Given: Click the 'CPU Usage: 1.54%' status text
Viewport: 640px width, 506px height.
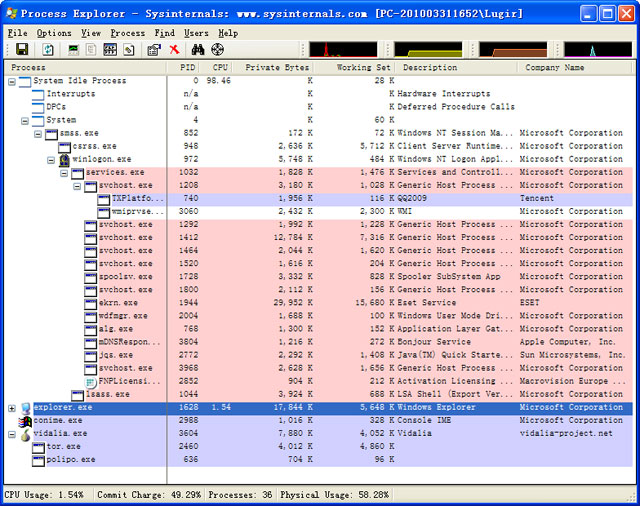Looking at the screenshot, I should 44,495.
